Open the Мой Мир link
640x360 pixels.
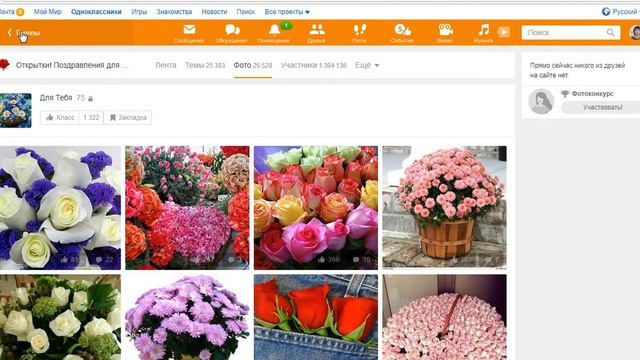pyautogui.click(x=47, y=12)
